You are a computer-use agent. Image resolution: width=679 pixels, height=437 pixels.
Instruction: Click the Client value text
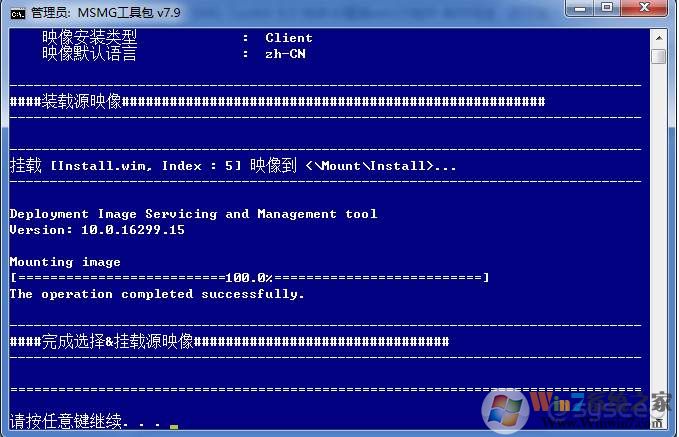pos(288,38)
